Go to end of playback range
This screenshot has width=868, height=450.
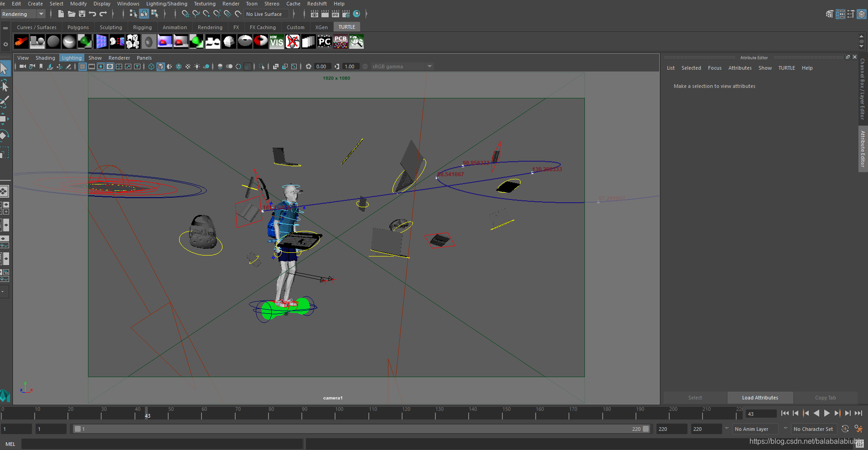tap(858, 413)
